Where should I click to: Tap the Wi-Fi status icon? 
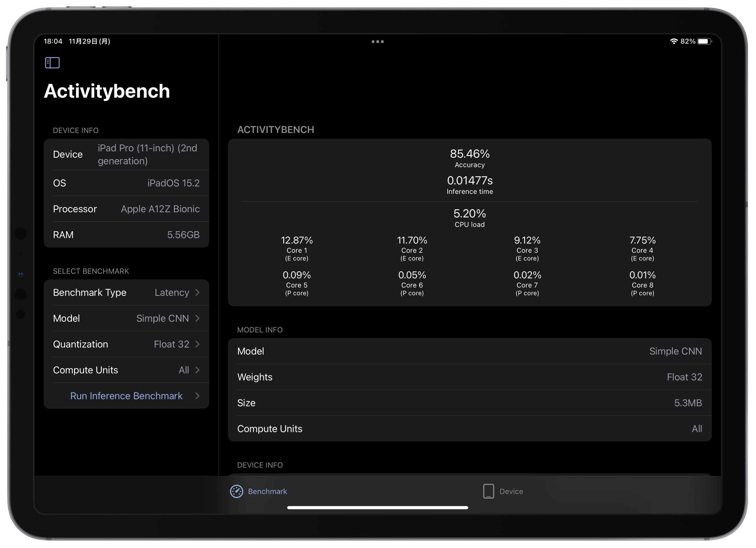coord(674,41)
